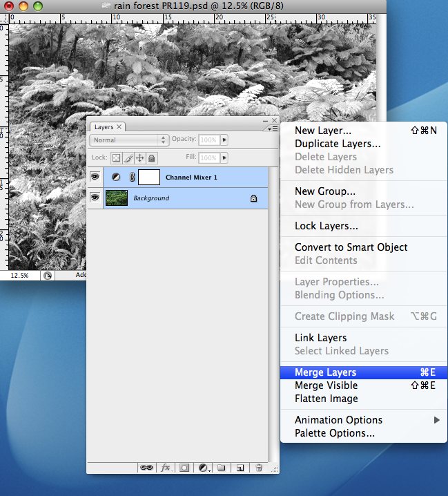Click the lock image pixels brush icon
The image size is (448, 496).
tap(128, 158)
